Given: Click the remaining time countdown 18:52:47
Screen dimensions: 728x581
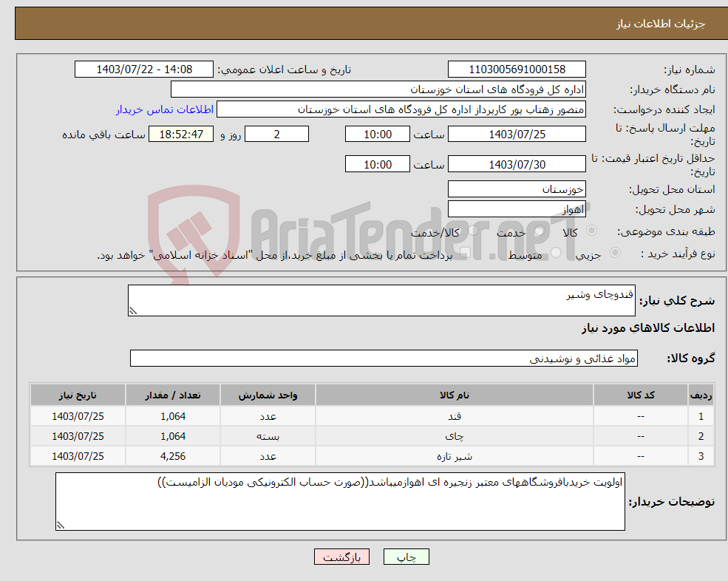Looking at the screenshot, I should 181,135.
